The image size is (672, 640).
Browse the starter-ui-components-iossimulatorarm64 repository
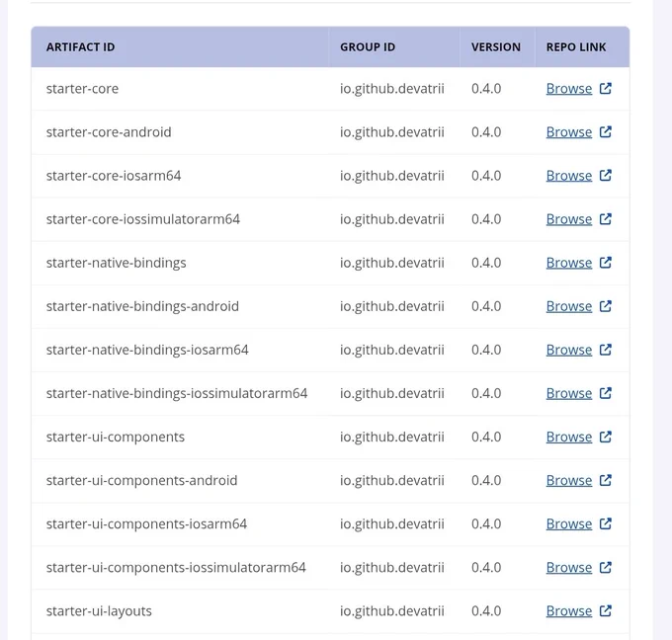pos(568,568)
